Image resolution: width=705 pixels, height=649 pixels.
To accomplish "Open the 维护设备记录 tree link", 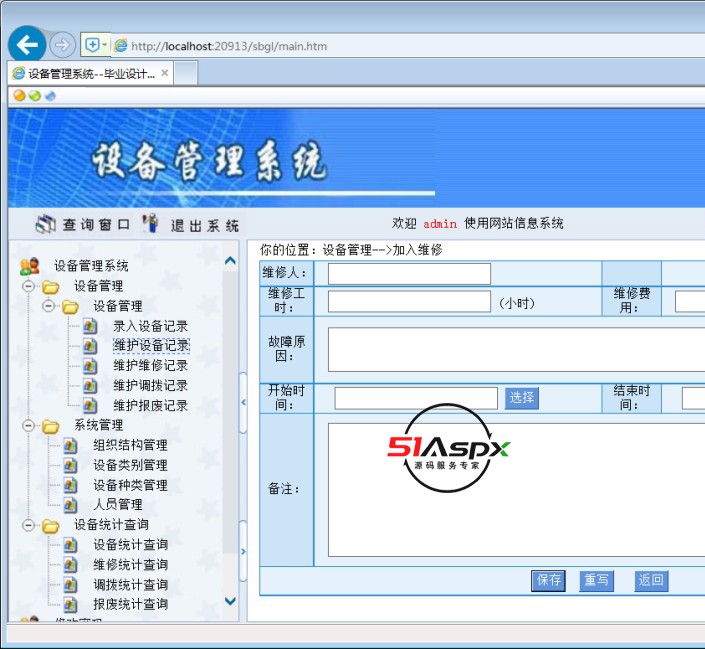I will (x=151, y=345).
